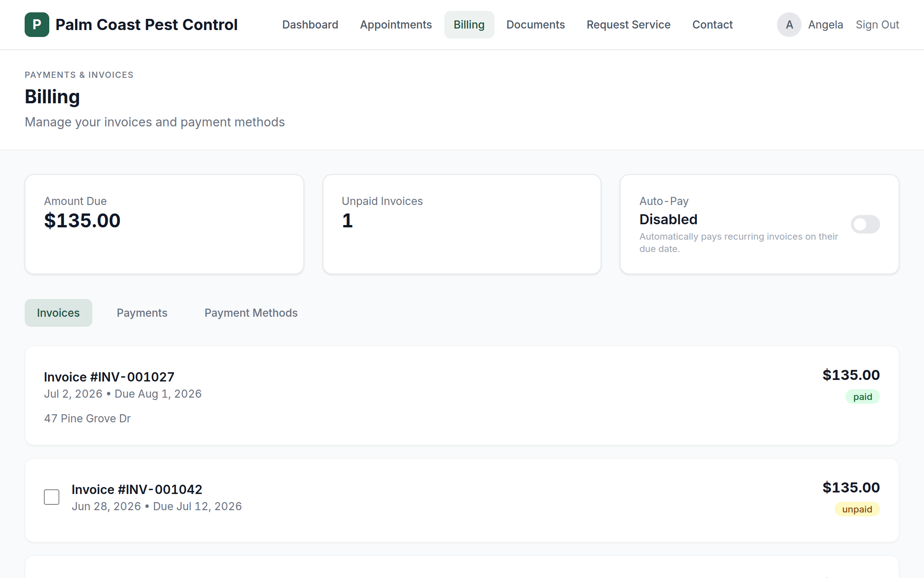Click the green P logo icon
Screen dimensions: 924x578
[x=37, y=25]
